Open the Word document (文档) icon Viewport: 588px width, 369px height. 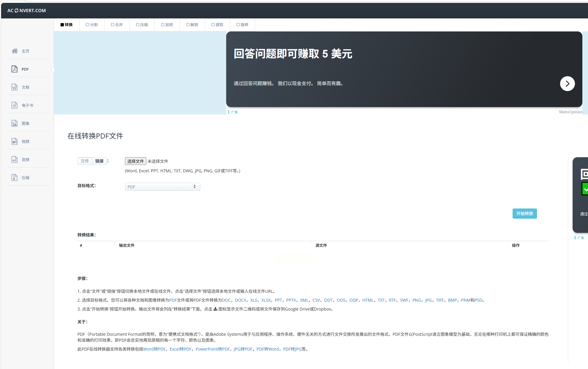click(x=15, y=87)
